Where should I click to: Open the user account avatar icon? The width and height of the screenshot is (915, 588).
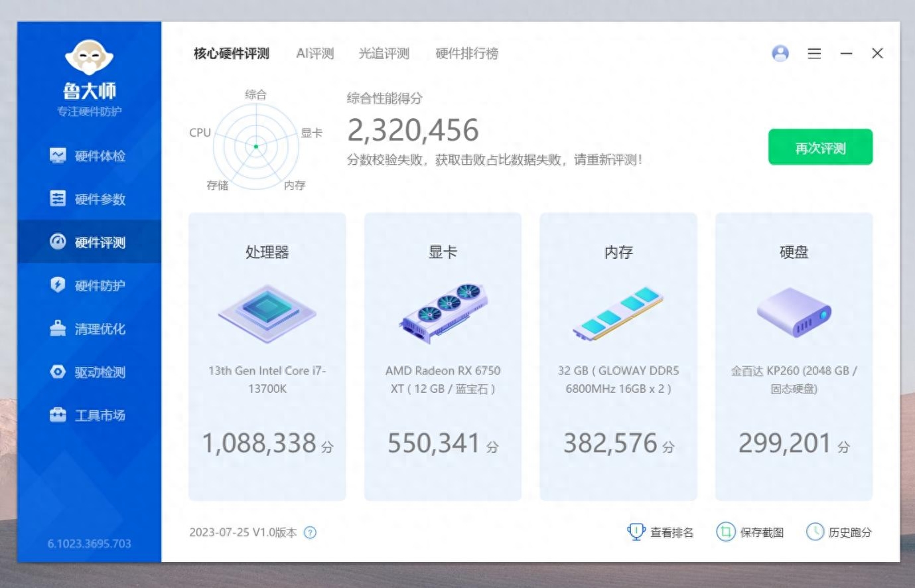click(x=780, y=53)
